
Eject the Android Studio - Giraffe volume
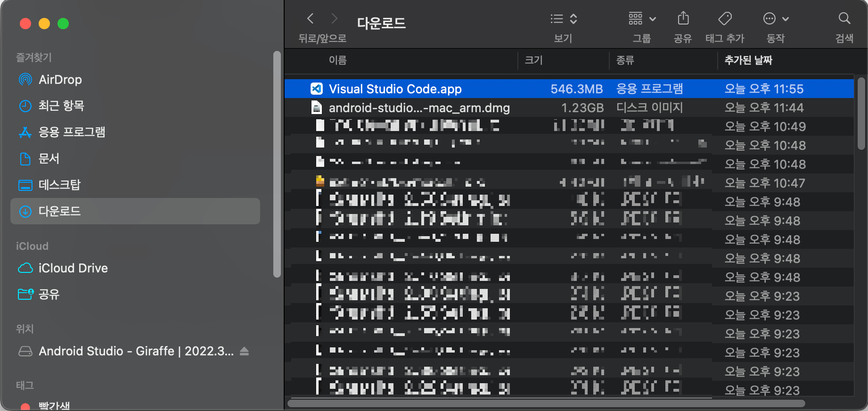(x=244, y=351)
